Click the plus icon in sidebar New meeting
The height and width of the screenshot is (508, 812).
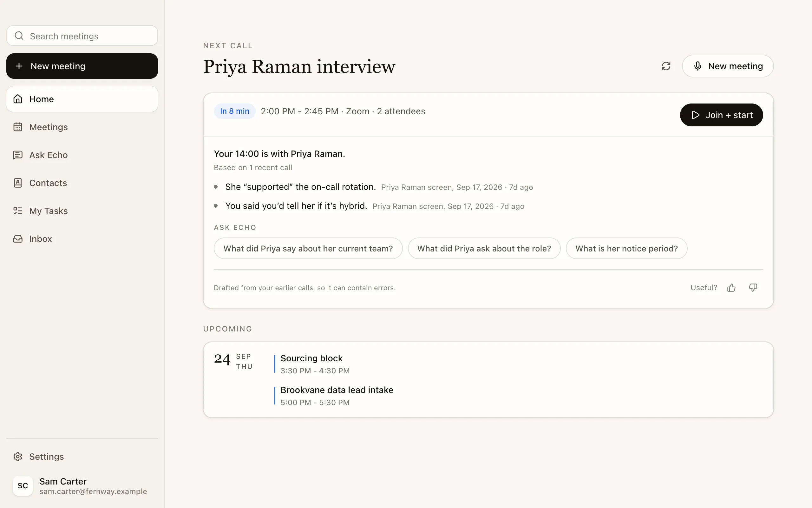point(19,66)
